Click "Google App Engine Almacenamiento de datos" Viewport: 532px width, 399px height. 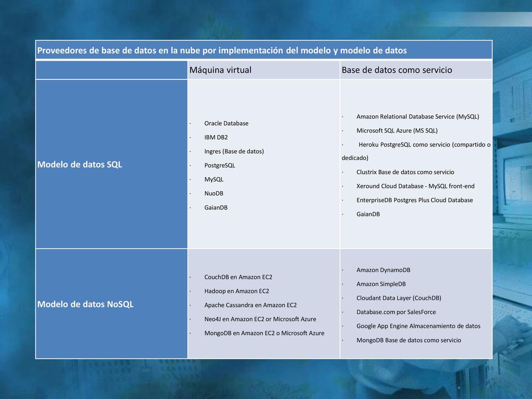(418, 326)
